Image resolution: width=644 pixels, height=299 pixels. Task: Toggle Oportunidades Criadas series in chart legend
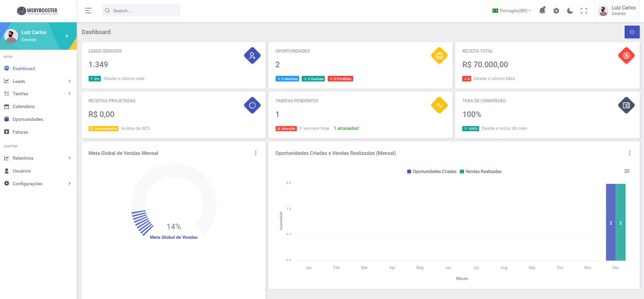pyautogui.click(x=432, y=172)
